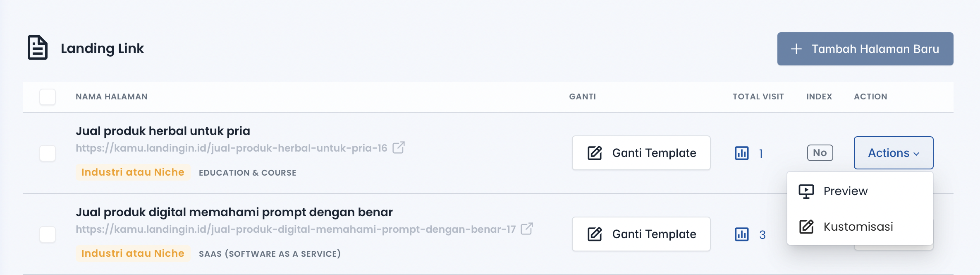Click the Industri atau Niche tag on herbal row
980x275 pixels.
click(133, 172)
